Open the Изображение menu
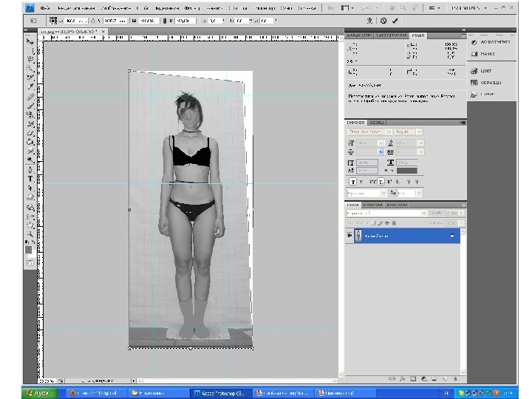The height and width of the screenshot is (399, 532). pos(116,8)
